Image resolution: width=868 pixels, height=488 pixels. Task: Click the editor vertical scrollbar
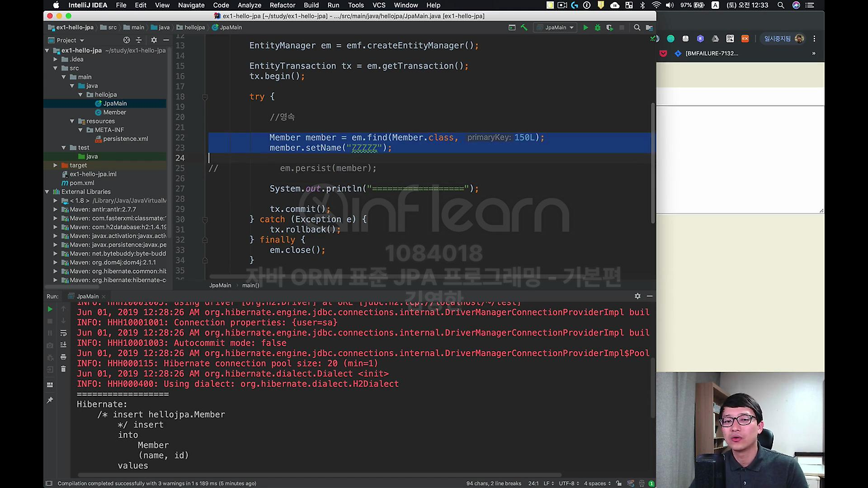[653, 163]
